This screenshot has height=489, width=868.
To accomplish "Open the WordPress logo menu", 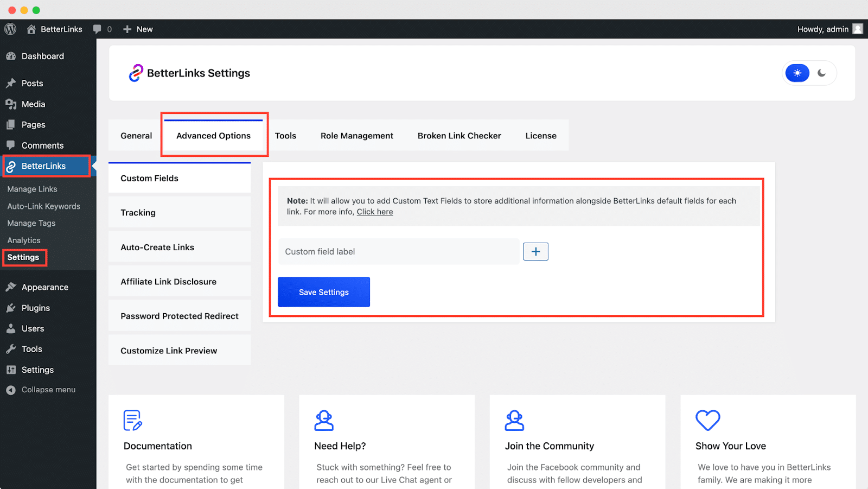I will tap(10, 29).
